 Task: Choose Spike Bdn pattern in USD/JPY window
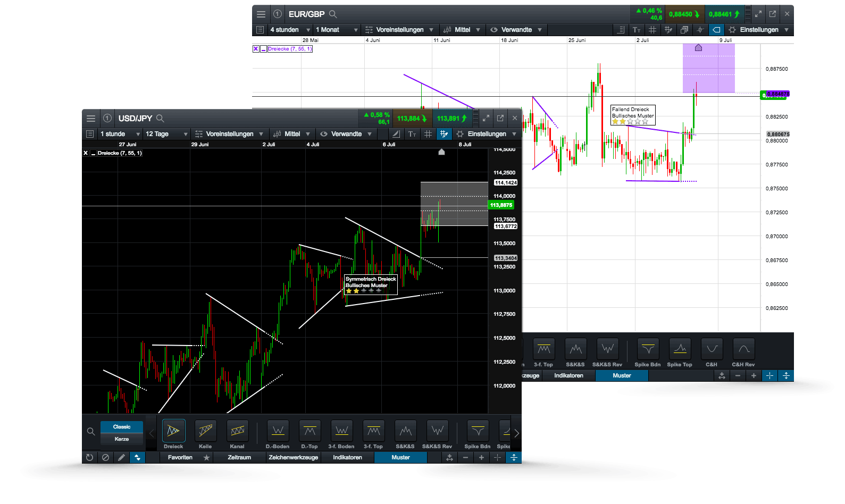coord(478,431)
